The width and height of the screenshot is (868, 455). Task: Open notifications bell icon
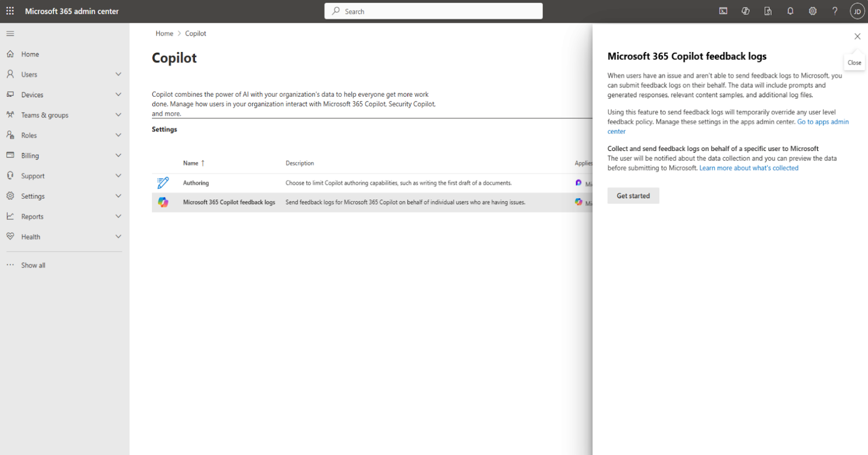[x=790, y=11]
